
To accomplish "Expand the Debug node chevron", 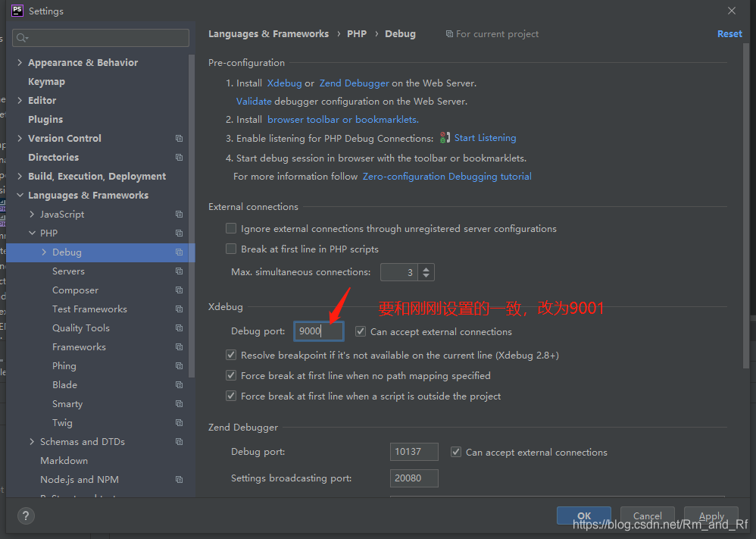I will click(44, 252).
